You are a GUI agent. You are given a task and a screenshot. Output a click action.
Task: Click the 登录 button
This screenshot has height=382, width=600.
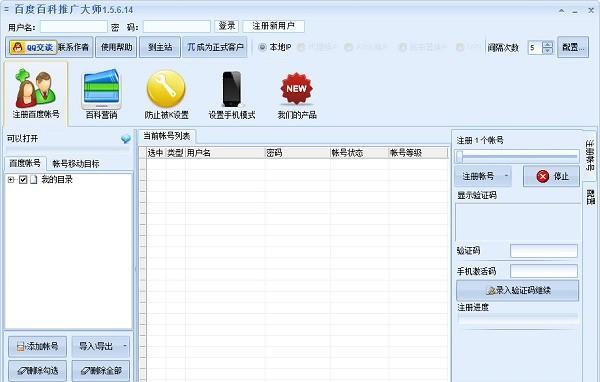tap(227, 26)
